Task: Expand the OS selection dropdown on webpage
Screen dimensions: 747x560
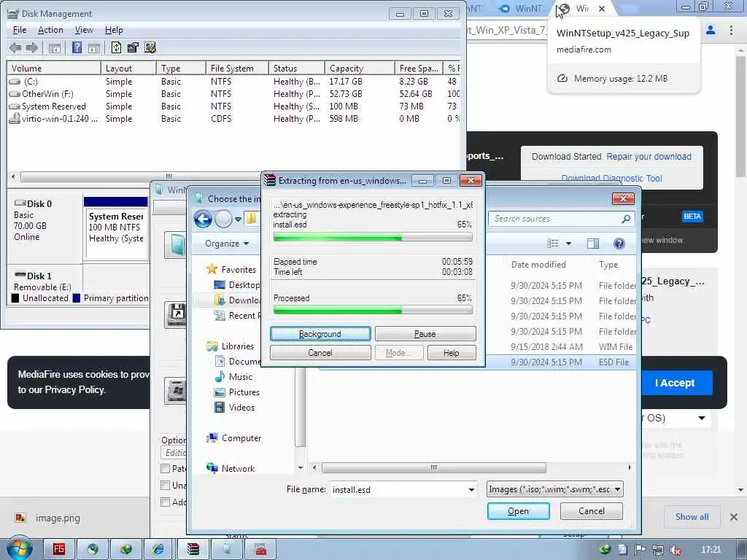Action: 702,418
